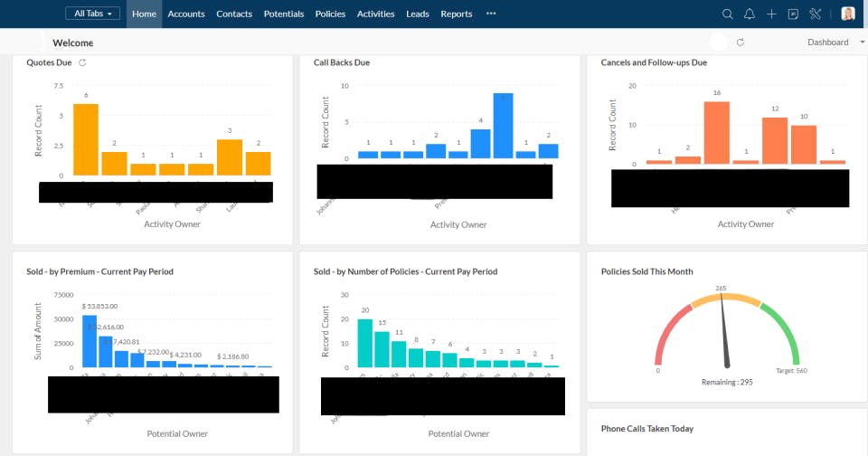Refresh the Quotes Due chart
The image size is (868, 456).
coord(82,62)
